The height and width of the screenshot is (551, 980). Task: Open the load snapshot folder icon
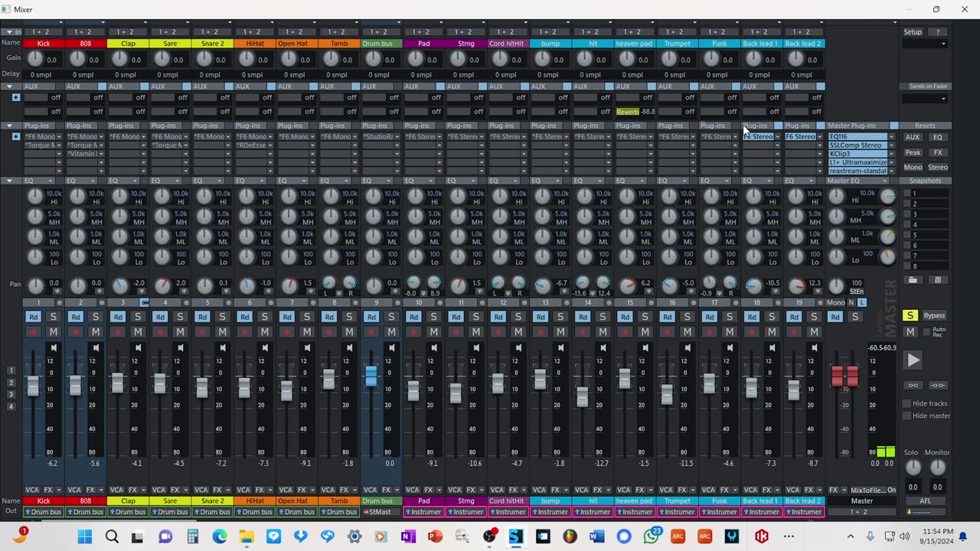(x=913, y=280)
